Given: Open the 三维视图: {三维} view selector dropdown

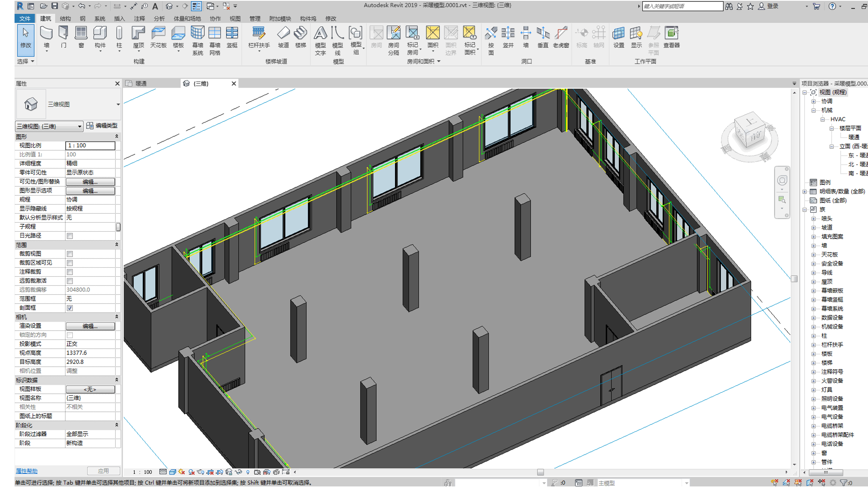Looking at the screenshot, I should point(49,126).
